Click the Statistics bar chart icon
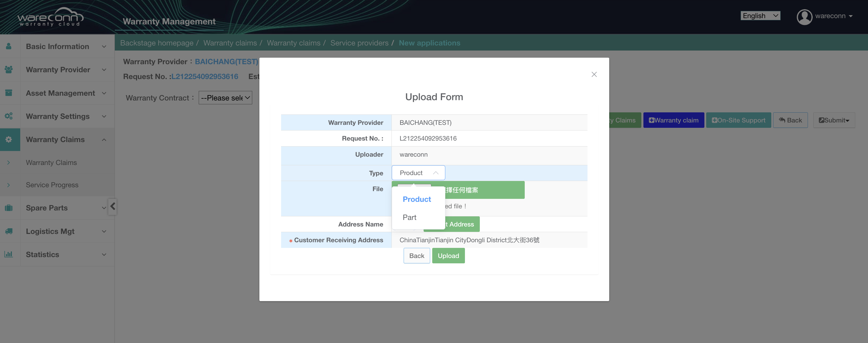 9,254
